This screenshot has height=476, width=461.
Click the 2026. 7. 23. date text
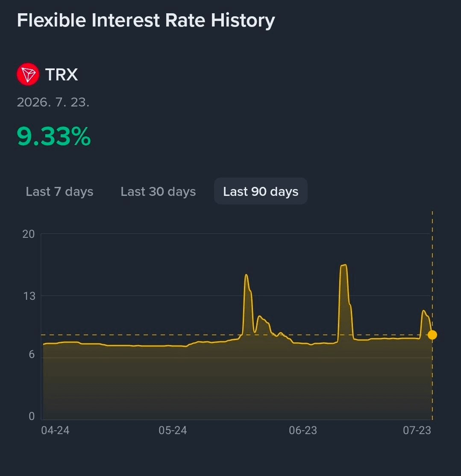pos(53,102)
